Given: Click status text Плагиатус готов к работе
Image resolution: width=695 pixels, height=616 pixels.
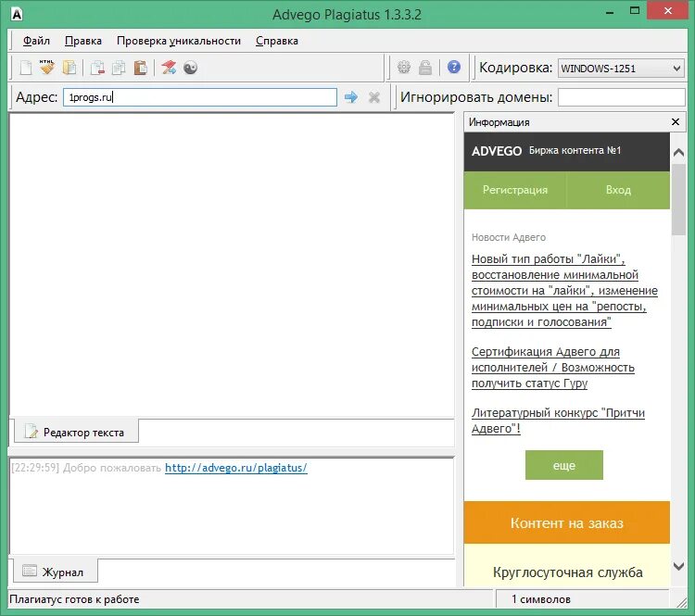Looking at the screenshot, I should tap(74, 599).
